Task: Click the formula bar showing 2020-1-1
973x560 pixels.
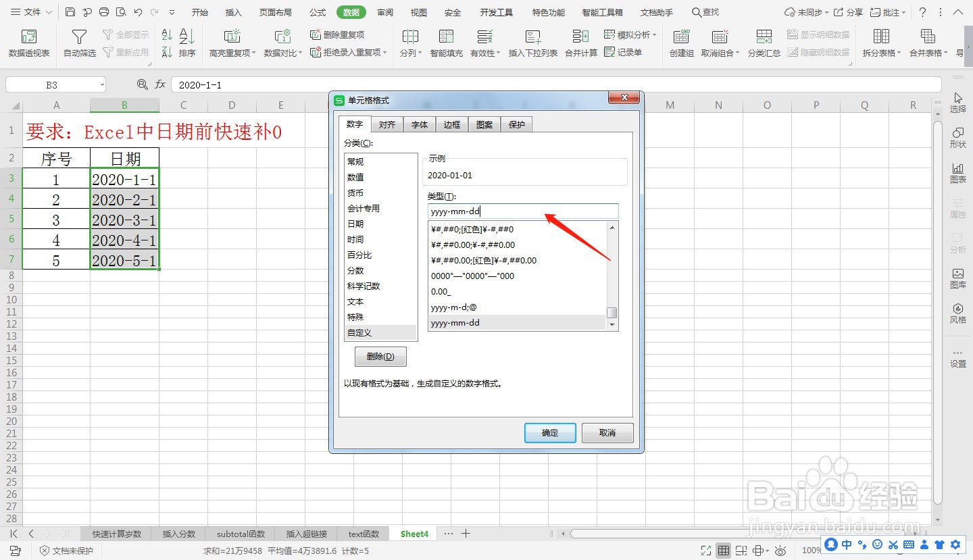Action: click(x=556, y=85)
